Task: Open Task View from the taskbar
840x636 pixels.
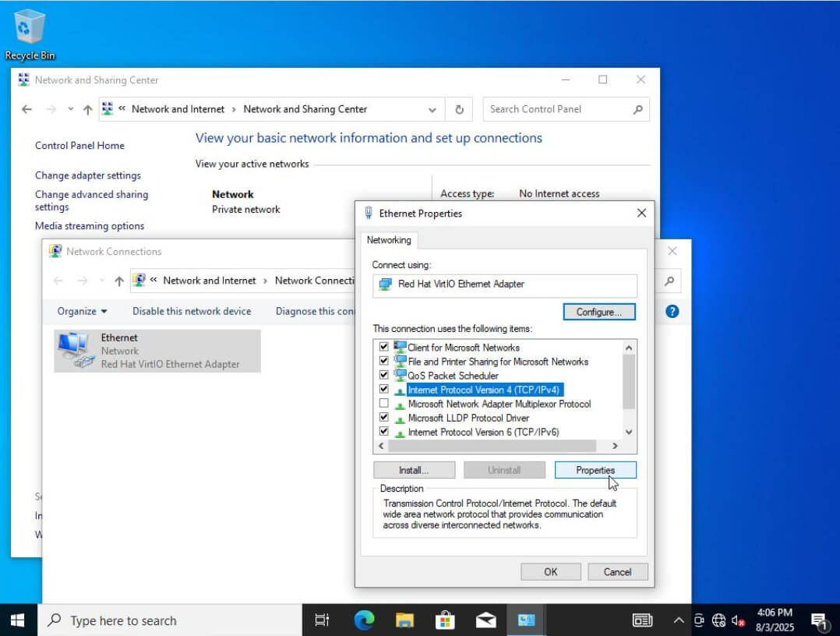Action: 321,620
